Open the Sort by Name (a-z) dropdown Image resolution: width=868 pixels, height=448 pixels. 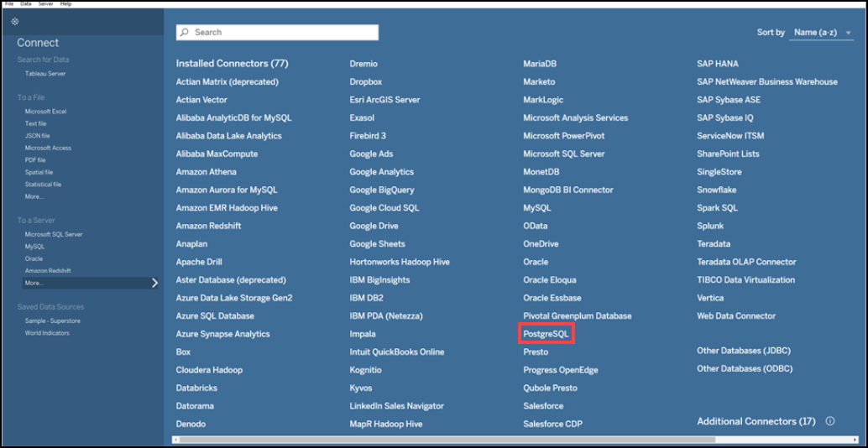click(822, 33)
